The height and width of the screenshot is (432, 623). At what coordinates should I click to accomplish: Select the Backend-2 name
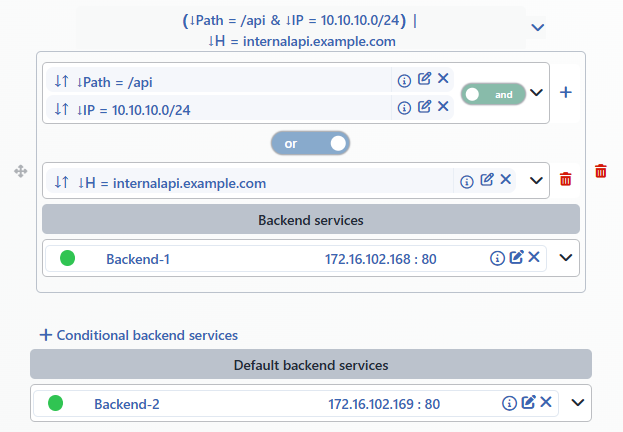click(127, 404)
